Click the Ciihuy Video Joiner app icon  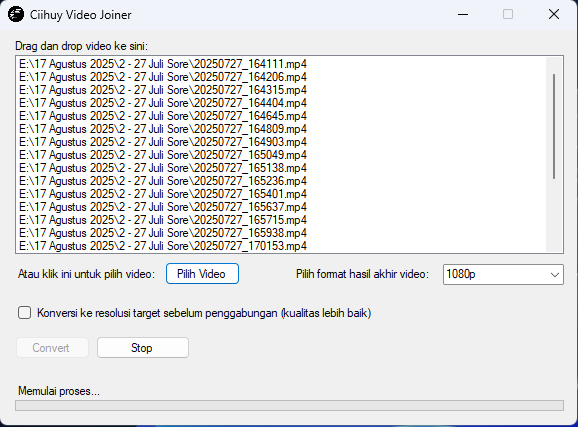pos(16,15)
